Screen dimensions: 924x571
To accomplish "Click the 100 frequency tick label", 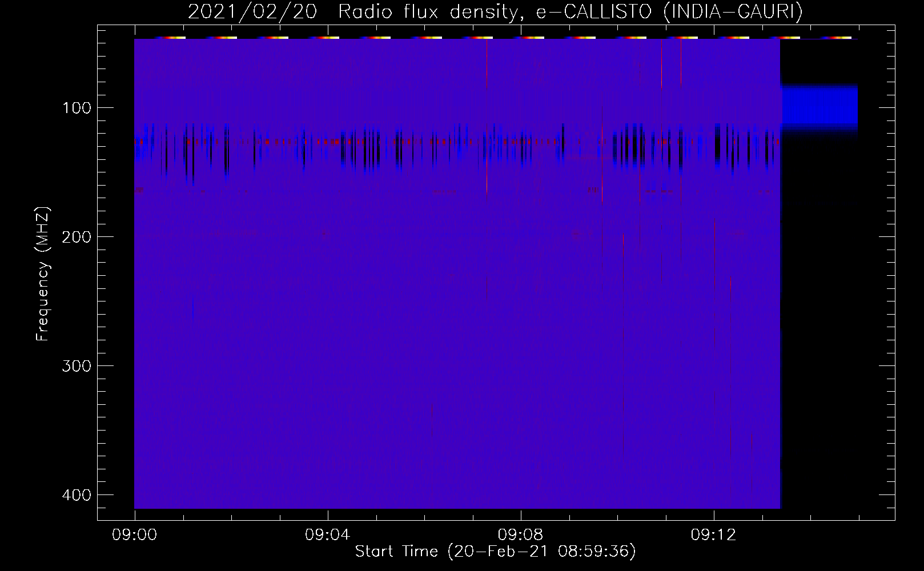I will point(76,107).
